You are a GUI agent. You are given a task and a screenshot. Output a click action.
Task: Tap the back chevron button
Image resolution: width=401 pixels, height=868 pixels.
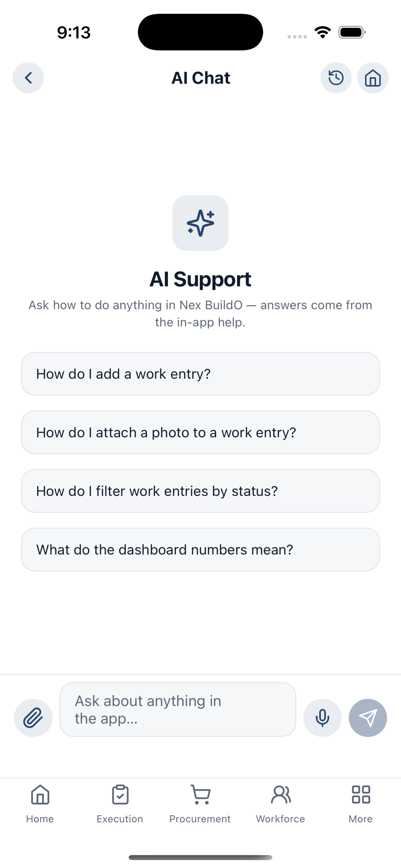[x=28, y=78]
